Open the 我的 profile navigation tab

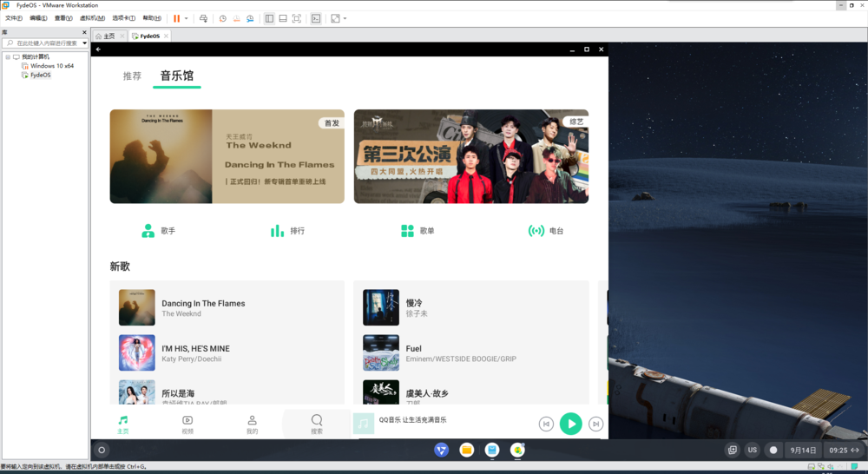pyautogui.click(x=252, y=425)
